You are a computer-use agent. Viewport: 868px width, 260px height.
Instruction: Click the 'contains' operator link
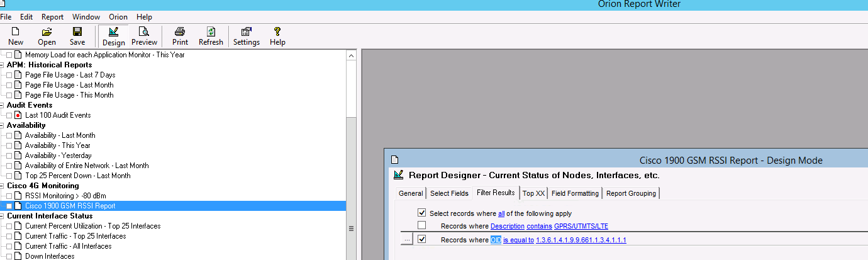pos(539,226)
